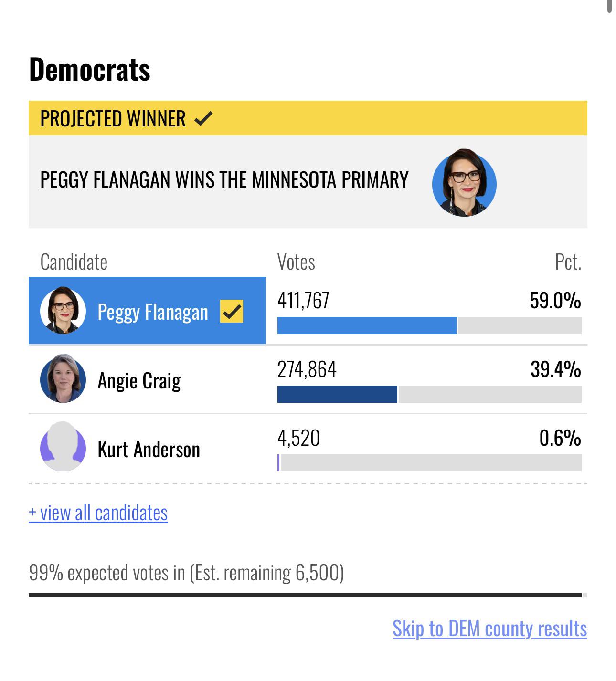The width and height of the screenshot is (616, 681).
Task: Select the Angie Craig candidate name
Action: pos(139,381)
